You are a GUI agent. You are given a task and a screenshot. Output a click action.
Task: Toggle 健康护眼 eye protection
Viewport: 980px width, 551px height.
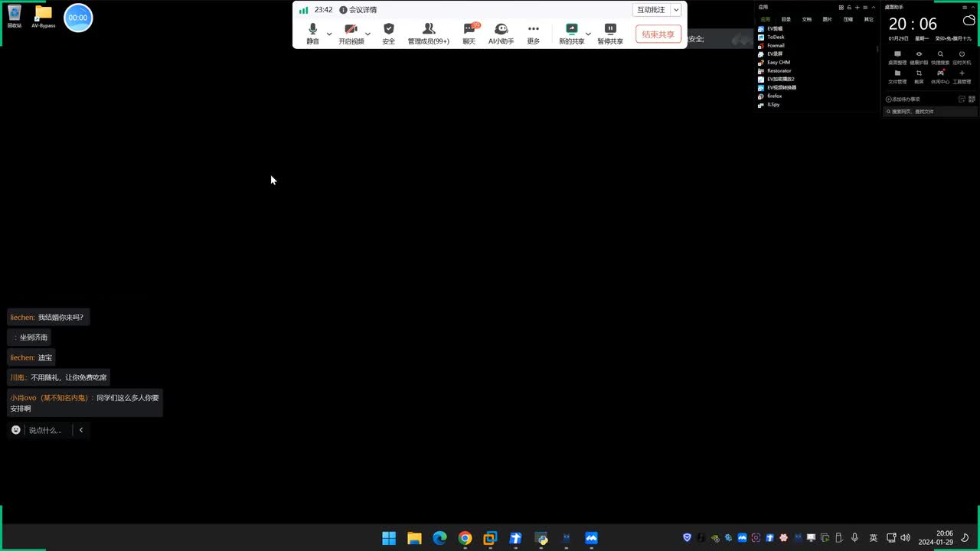(919, 57)
